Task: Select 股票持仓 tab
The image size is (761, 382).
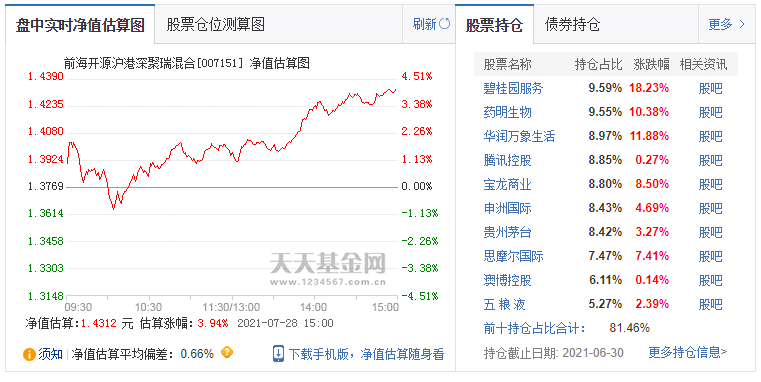Action: coord(494,25)
